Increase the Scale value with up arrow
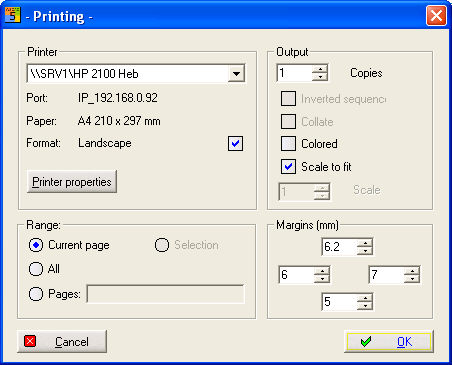This screenshot has height=365, width=452. 322,188
